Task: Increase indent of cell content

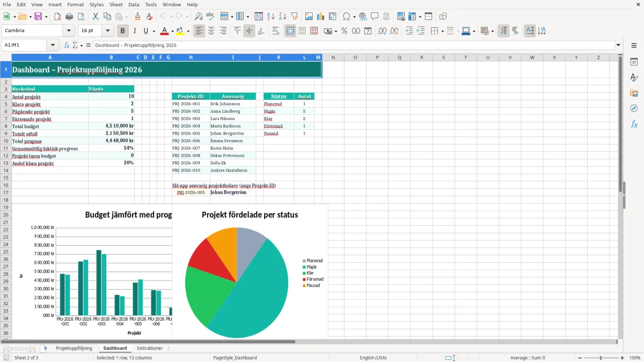Action: 409,31
